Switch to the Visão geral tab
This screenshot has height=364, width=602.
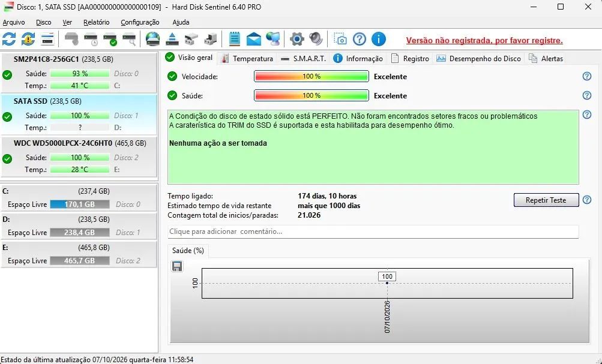[189, 58]
